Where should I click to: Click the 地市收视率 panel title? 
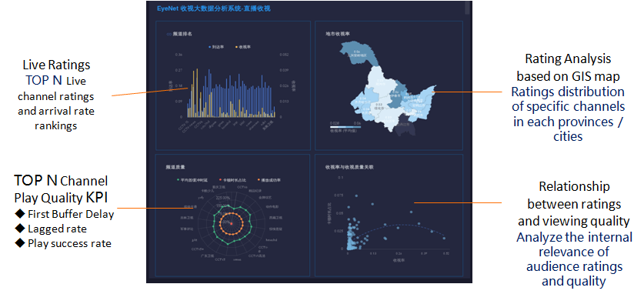337,34
